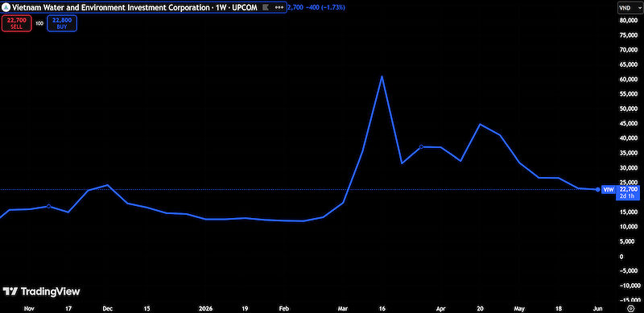Viewport: 644px width, 313px height.
Task: Click the 60,000 price scale label
Action: [629, 80]
